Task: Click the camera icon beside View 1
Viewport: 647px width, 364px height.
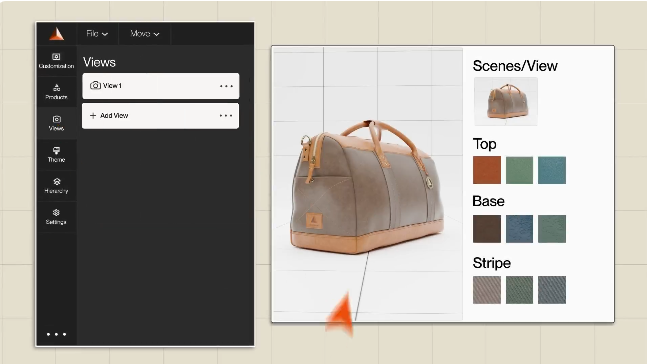Action: pos(95,85)
